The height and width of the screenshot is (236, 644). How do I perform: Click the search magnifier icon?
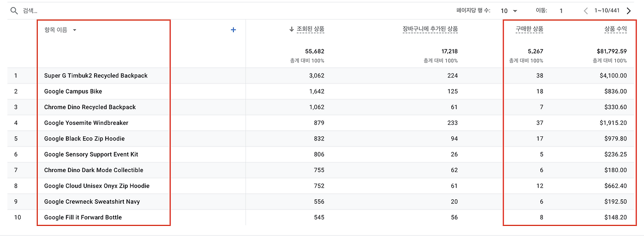point(14,11)
